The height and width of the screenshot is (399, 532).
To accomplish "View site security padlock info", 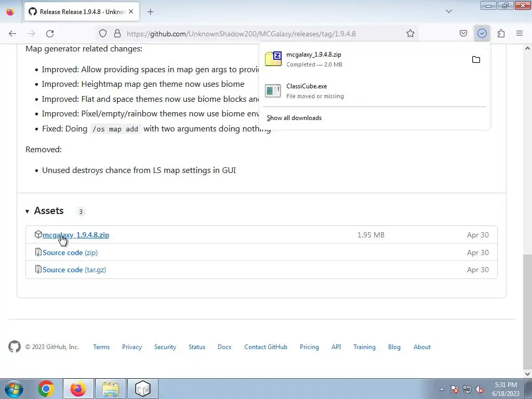I will pyautogui.click(x=117, y=34).
